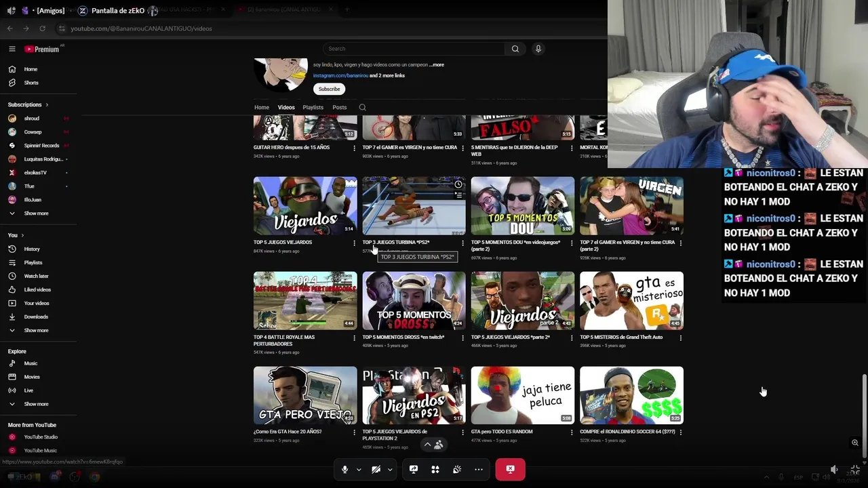
Task: Disconnect with the red leave button
Action: 510,469
